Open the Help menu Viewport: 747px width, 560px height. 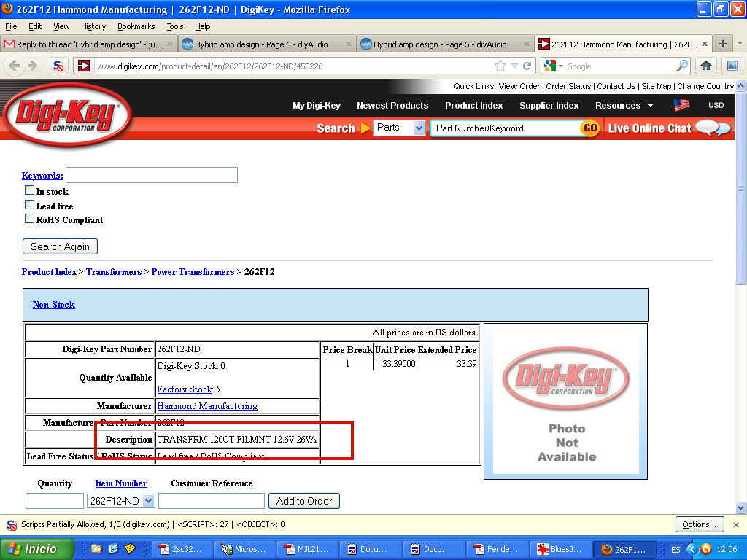pos(203,26)
